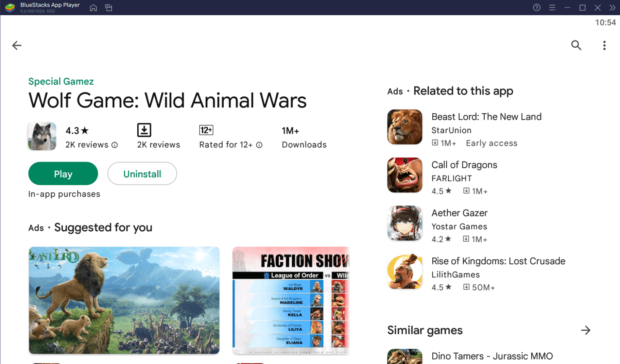This screenshot has width=620, height=364.
Task: Click the Similar games heading
Action: pyautogui.click(x=425, y=330)
